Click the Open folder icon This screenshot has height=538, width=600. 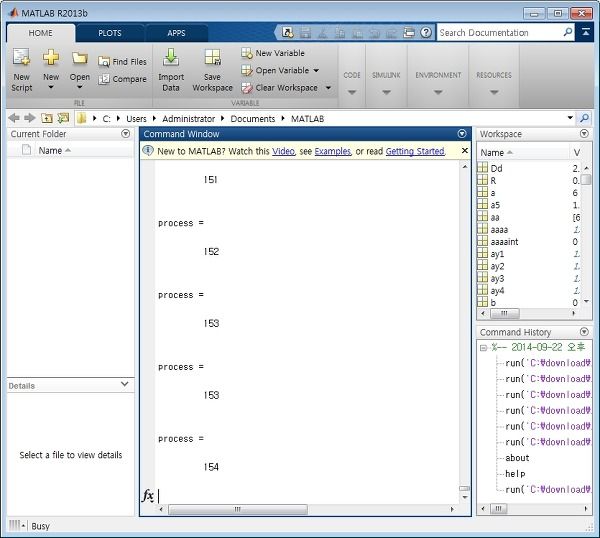(80, 58)
